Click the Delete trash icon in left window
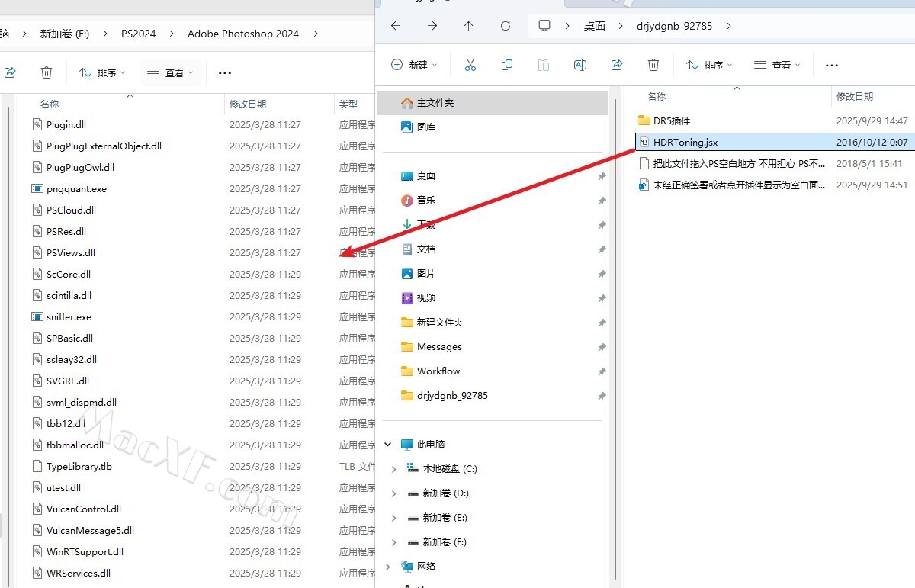The width and height of the screenshot is (915, 588). point(47,72)
